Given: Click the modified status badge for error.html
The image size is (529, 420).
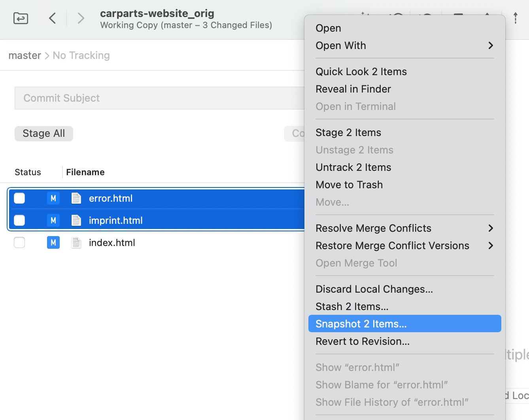Looking at the screenshot, I should click(x=53, y=198).
